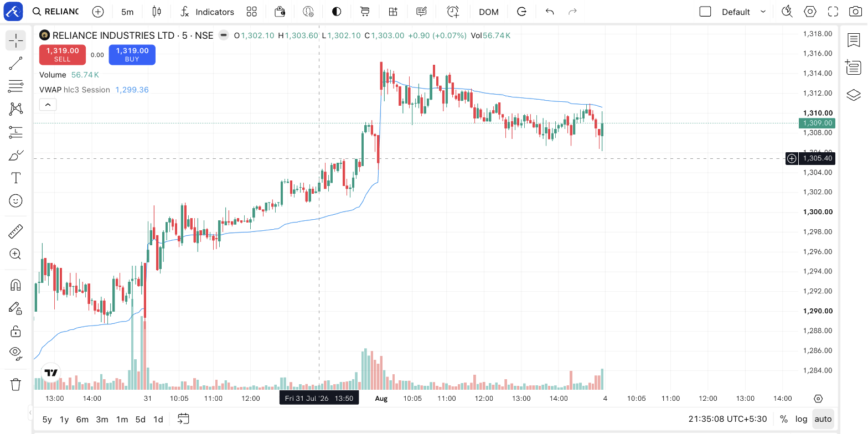Open the Indicators dialog

pos(208,12)
